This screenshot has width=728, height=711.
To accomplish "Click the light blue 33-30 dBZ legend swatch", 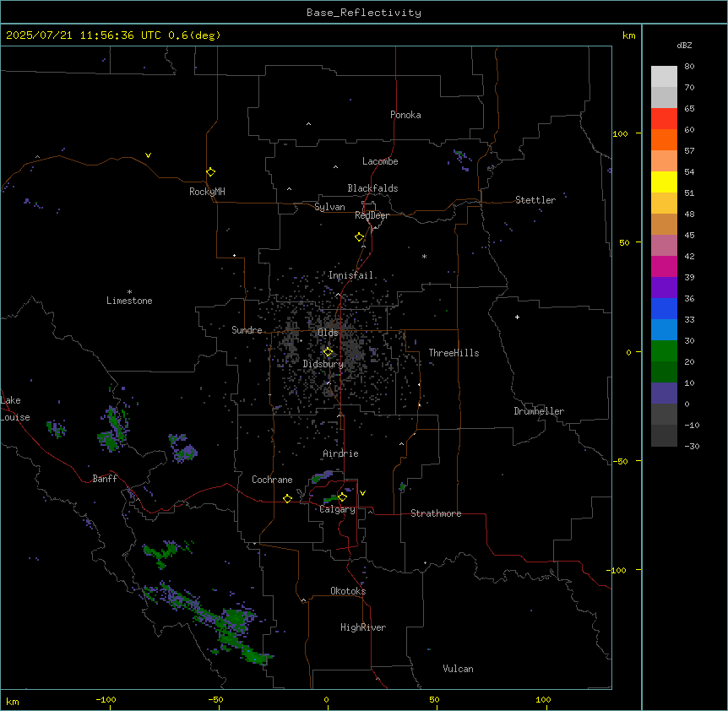I will [664, 330].
